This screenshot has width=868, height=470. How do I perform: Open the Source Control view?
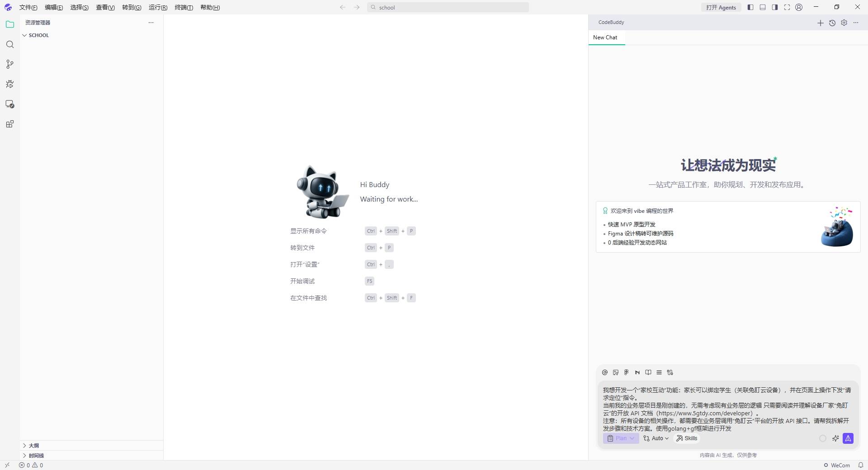click(x=10, y=64)
